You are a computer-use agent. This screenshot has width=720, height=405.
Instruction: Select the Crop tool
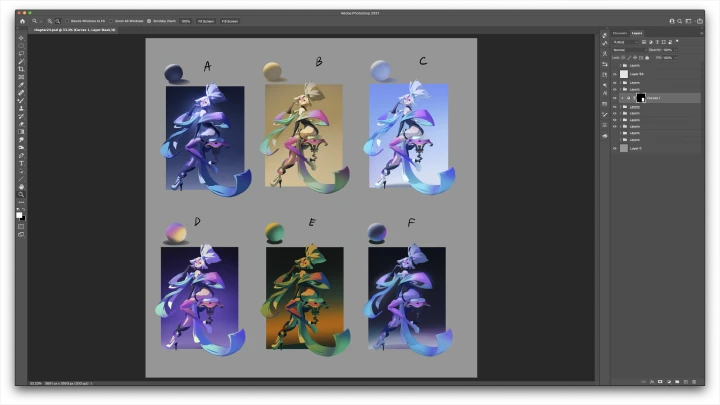point(21,69)
